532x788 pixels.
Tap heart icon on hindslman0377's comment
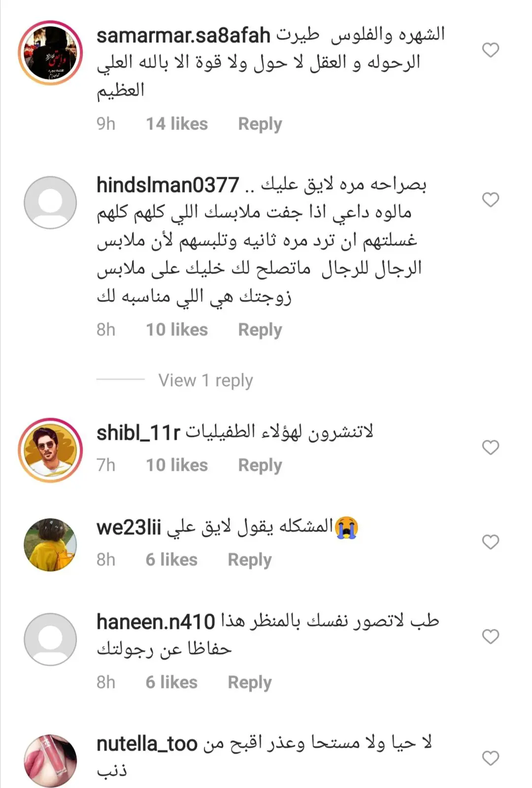pos(490,199)
